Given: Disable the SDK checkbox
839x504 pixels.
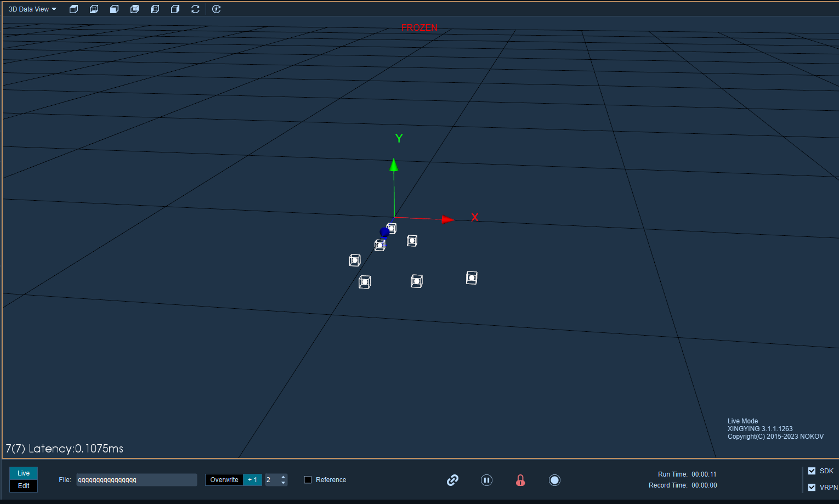Looking at the screenshot, I should [812, 471].
